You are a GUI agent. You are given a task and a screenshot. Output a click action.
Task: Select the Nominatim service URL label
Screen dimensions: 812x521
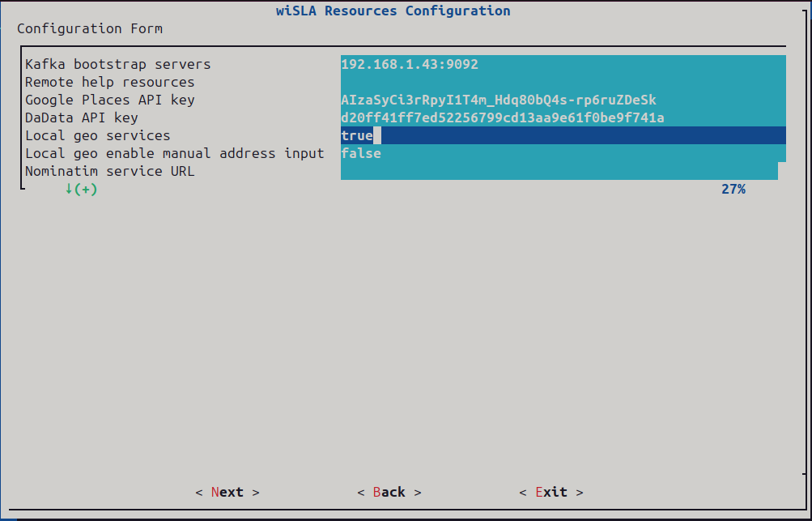click(109, 171)
